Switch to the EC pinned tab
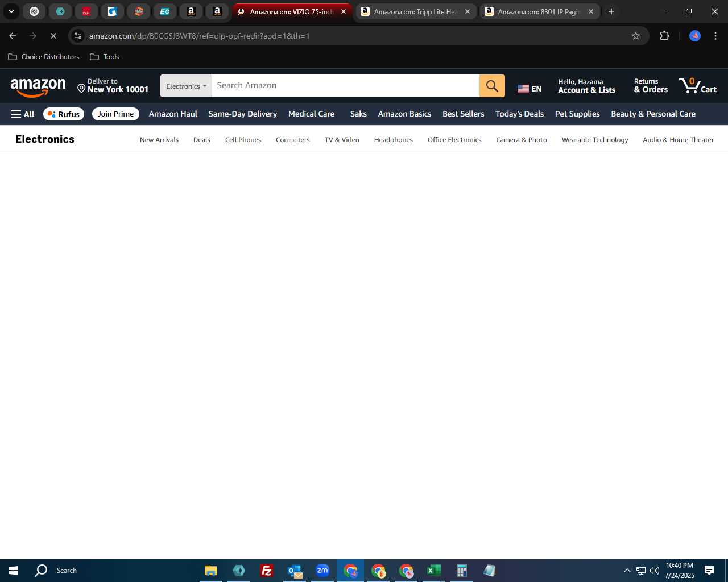Image resolution: width=728 pixels, height=582 pixels. pyautogui.click(x=165, y=11)
